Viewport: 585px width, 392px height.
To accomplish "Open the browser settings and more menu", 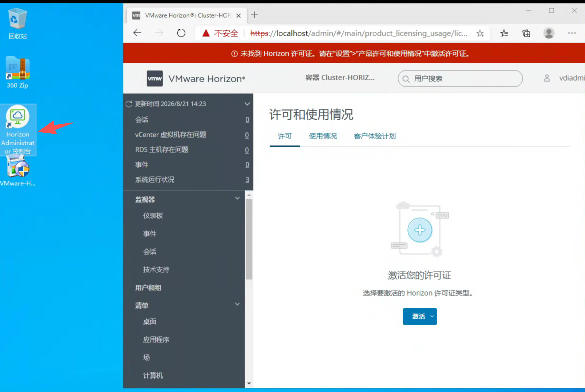I will [x=572, y=33].
